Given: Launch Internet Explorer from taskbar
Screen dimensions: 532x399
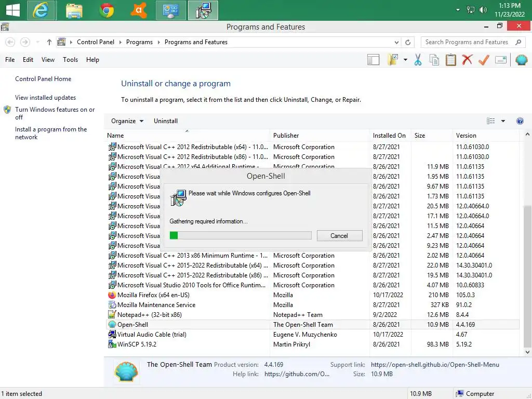Looking at the screenshot, I should tap(41, 10).
